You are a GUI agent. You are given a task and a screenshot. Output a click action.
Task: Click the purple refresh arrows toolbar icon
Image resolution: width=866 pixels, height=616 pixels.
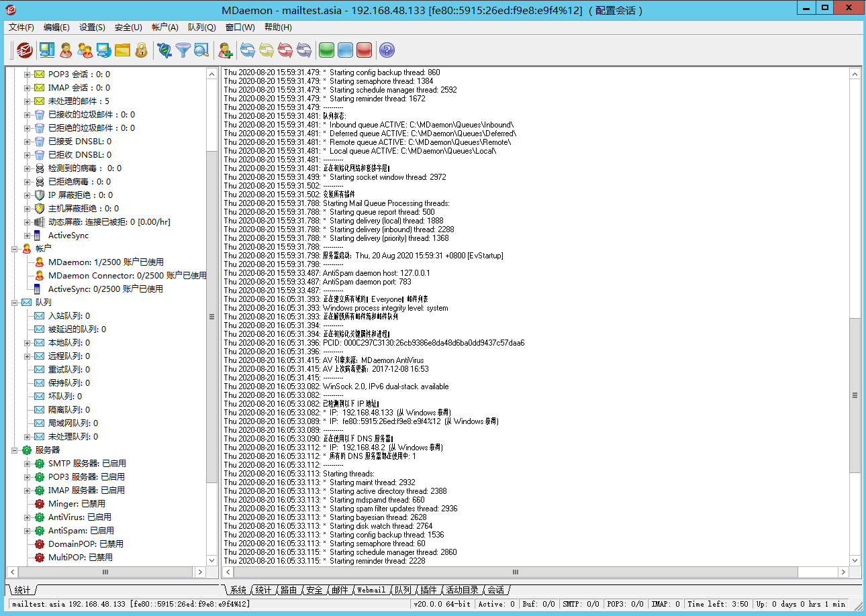(x=304, y=50)
